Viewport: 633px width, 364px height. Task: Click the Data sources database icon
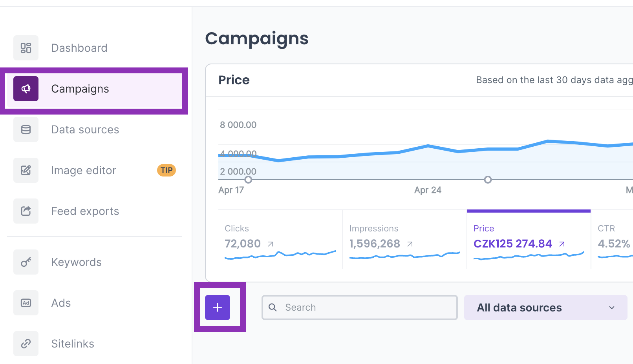point(26,129)
